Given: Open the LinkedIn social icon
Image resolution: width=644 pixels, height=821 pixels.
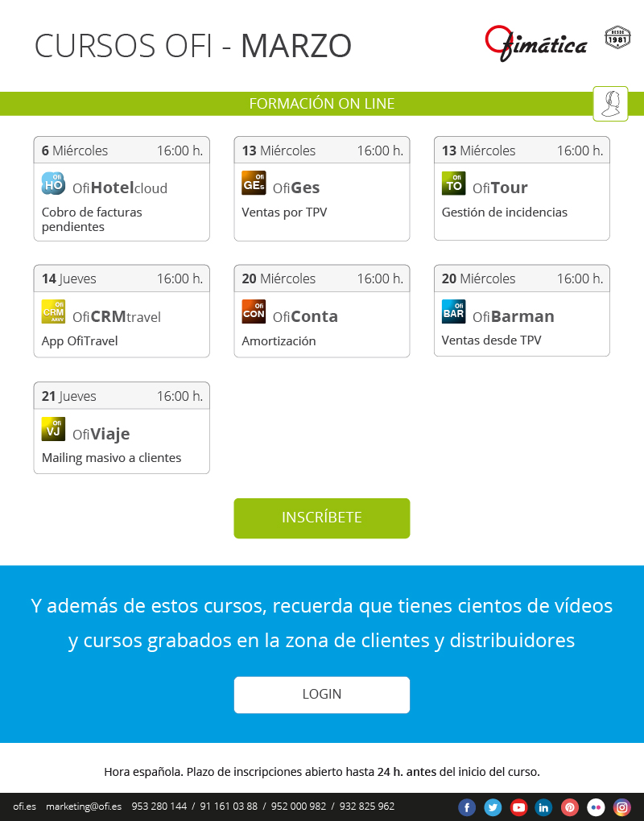Looking at the screenshot, I should click(x=543, y=807).
